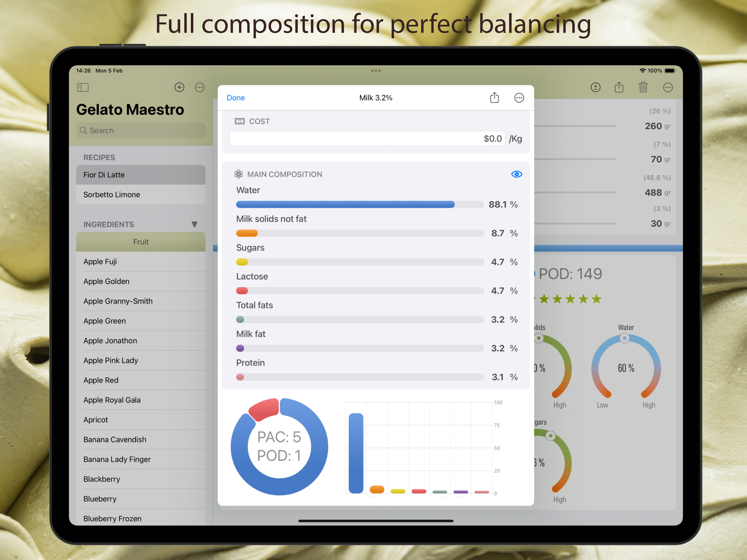This screenshot has height=560, width=747.
Task: Choose Banana Lady Finger ingredient
Action: coord(141,459)
